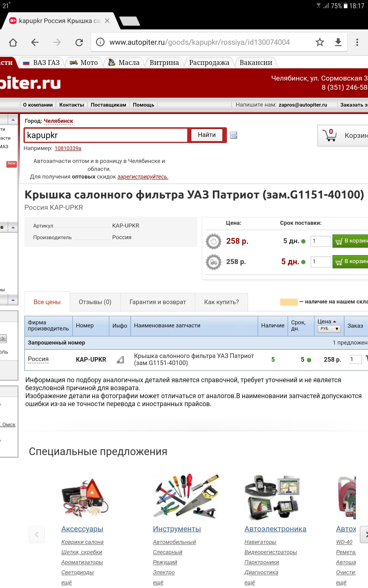The image size is (368, 588).
Task: Click the delivery truck gear icon
Action: (x=213, y=262)
